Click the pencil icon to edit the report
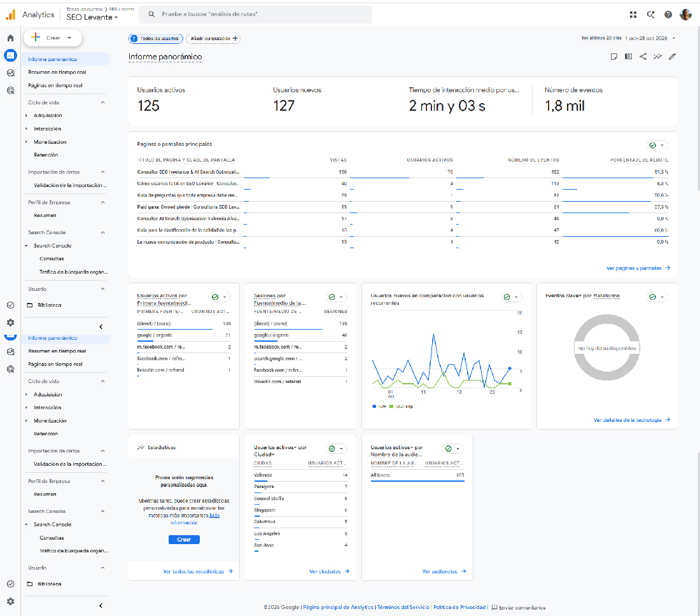Screen dimensions: 700x616 tap(673, 57)
